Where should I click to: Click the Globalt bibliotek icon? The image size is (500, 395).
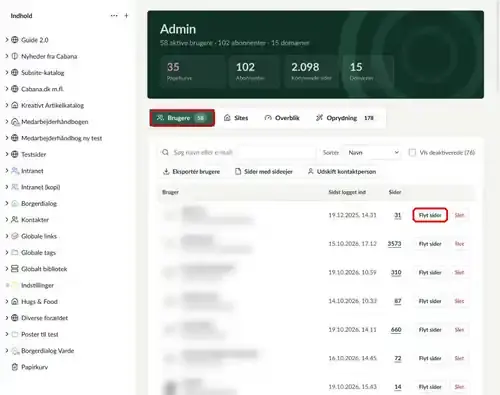click(15, 269)
